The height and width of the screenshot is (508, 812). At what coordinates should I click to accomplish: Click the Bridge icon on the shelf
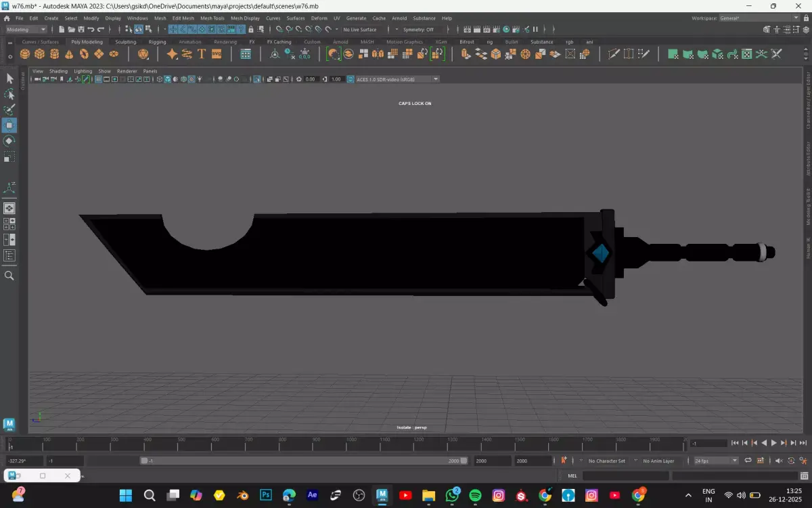[x=481, y=54]
